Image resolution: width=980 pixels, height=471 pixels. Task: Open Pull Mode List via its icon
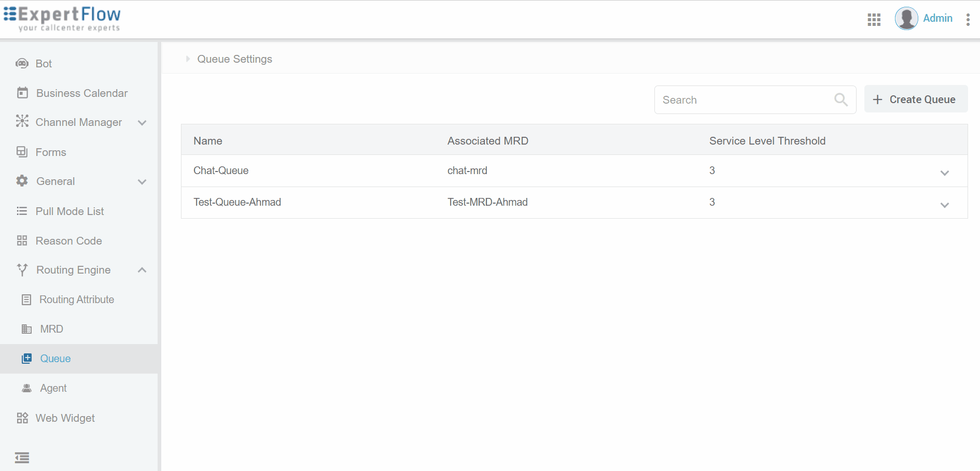[x=22, y=211]
